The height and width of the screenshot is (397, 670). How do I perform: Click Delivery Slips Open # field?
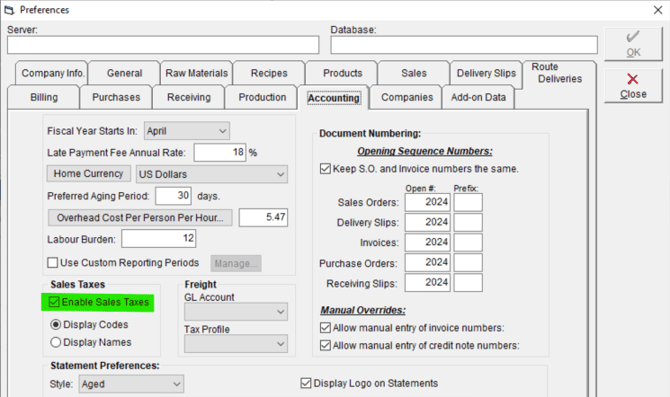[x=428, y=222]
